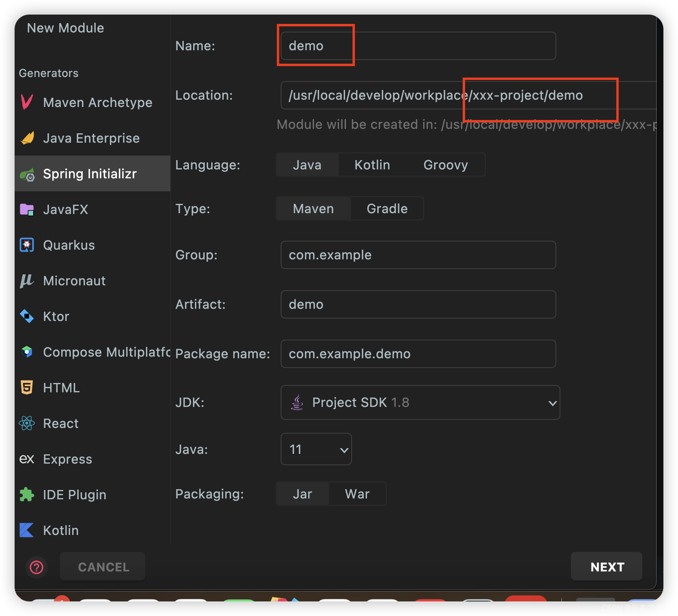Switch to the Groovy language option
The width and height of the screenshot is (678, 616).
coord(446,165)
